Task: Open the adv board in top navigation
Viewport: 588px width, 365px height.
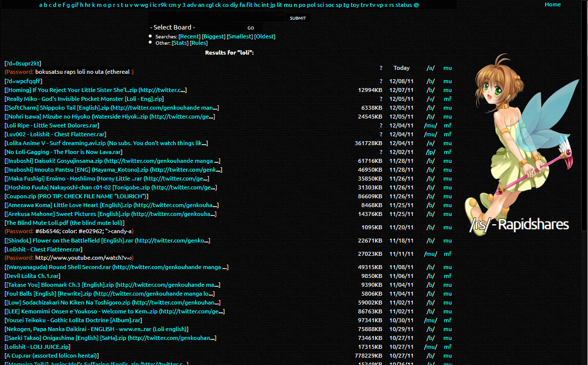Action: 192,5
